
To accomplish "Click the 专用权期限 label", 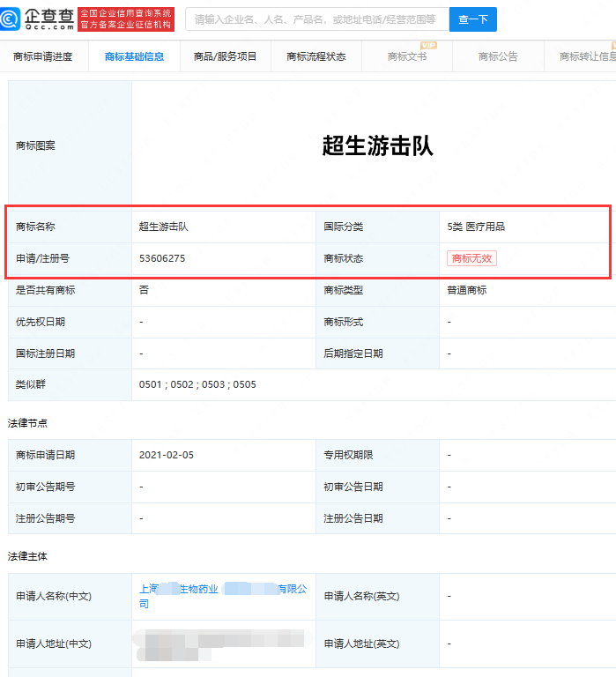I will click(348, 455).
